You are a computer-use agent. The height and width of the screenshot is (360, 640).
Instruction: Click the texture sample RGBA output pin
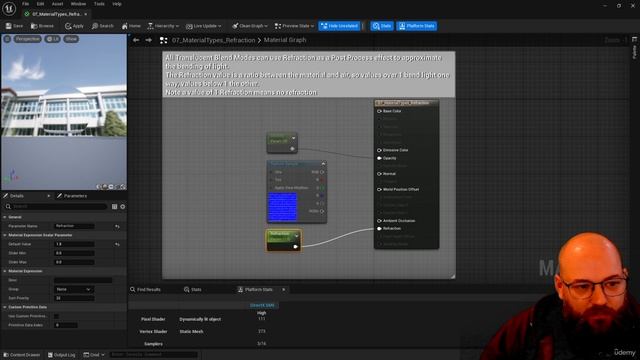(x=322, y=211)
